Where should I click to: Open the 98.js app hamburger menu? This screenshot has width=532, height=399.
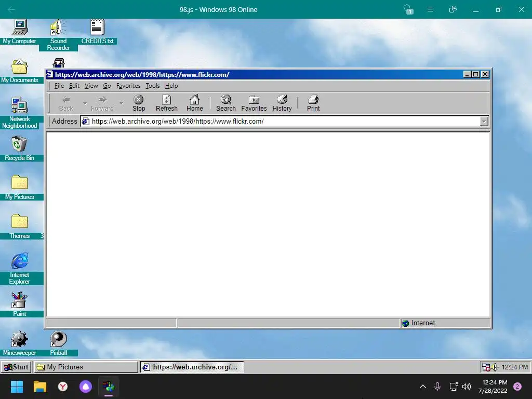point(430,9)
